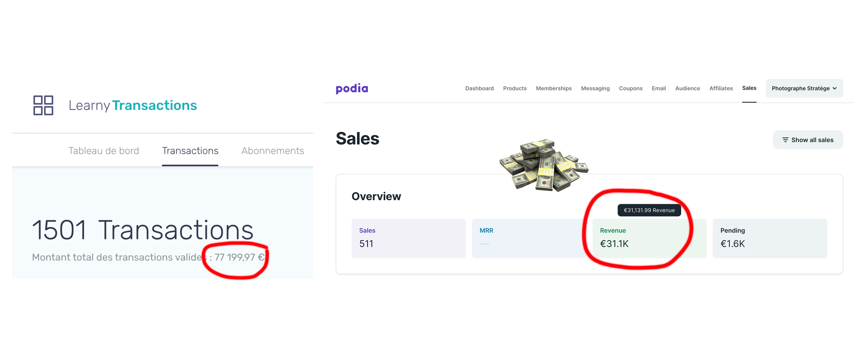
Task: Select the Pending €1.6K card
Action: pos(769,238)
